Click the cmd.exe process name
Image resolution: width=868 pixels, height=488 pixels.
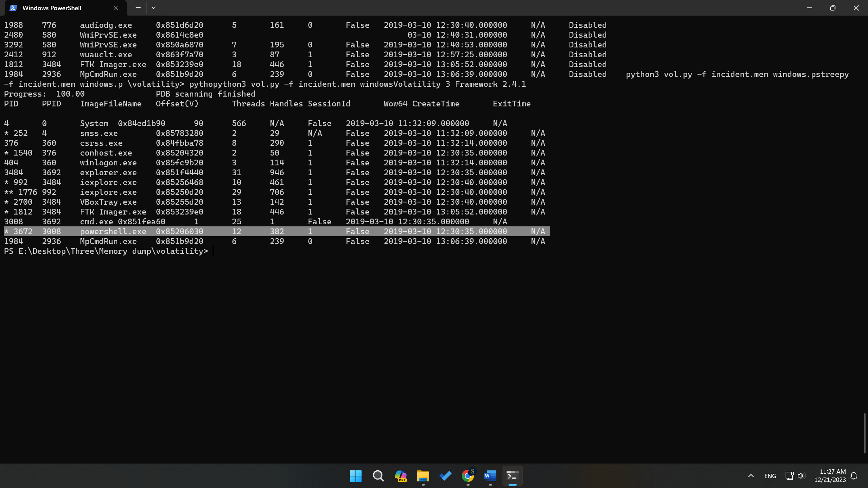coord(96,222)
